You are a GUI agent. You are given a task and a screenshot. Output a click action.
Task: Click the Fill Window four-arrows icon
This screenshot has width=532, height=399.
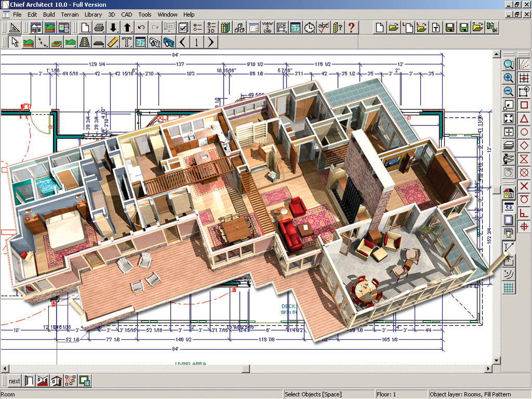(x=508, y=119)
